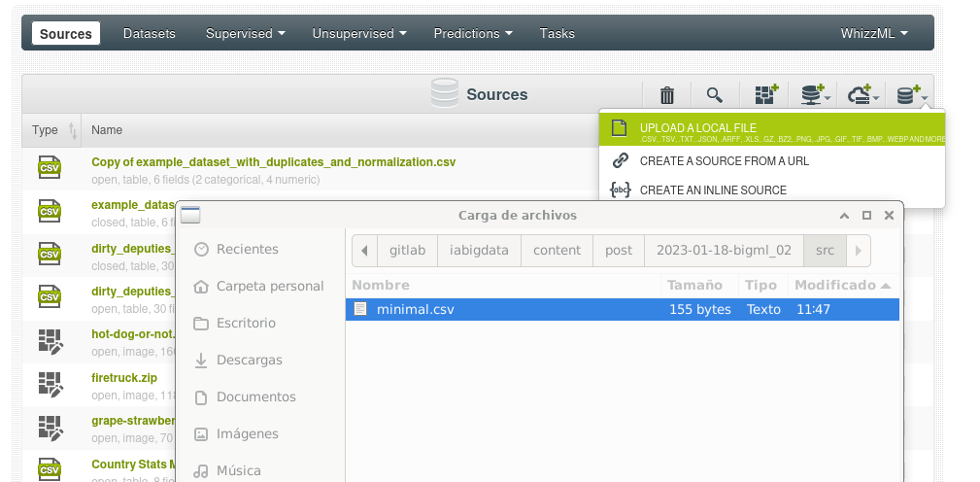Screen dimensions: 980x482
Task: Open the Supervised dropdown menu
Action: click(x=245, y=33)
